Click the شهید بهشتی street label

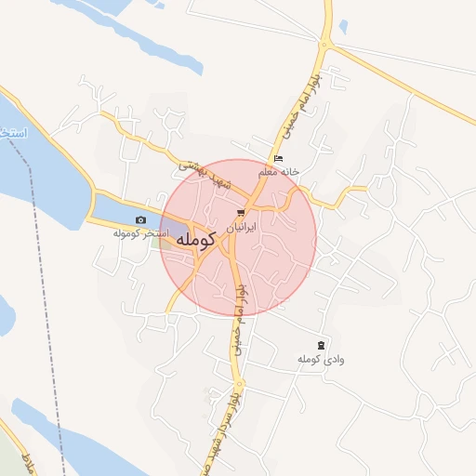click(x=205, y=176)
